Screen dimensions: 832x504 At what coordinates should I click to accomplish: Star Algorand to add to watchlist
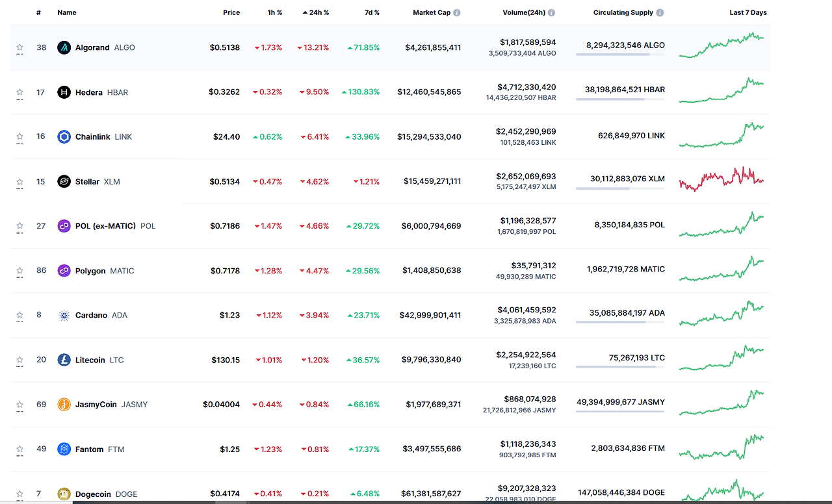19,47
